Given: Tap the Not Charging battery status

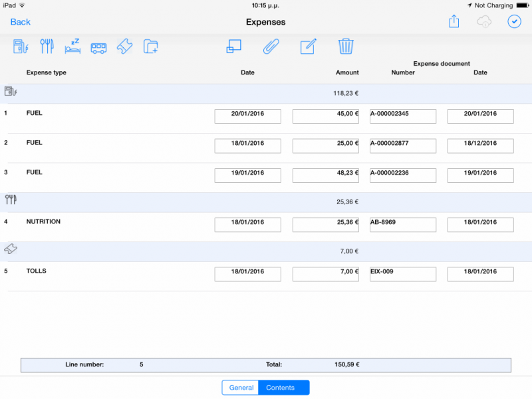Looking at the screenshot, I should (493, 5).
